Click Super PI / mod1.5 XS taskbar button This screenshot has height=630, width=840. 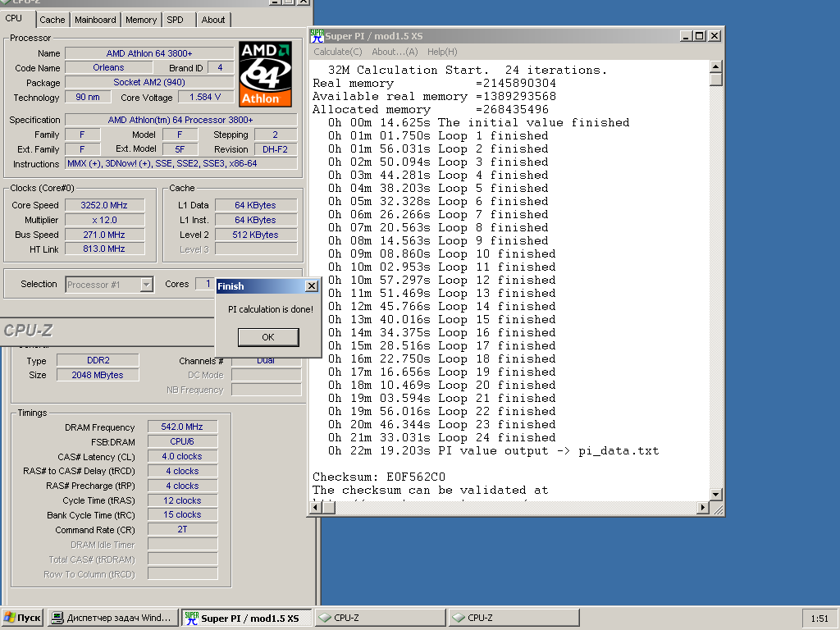247,618
